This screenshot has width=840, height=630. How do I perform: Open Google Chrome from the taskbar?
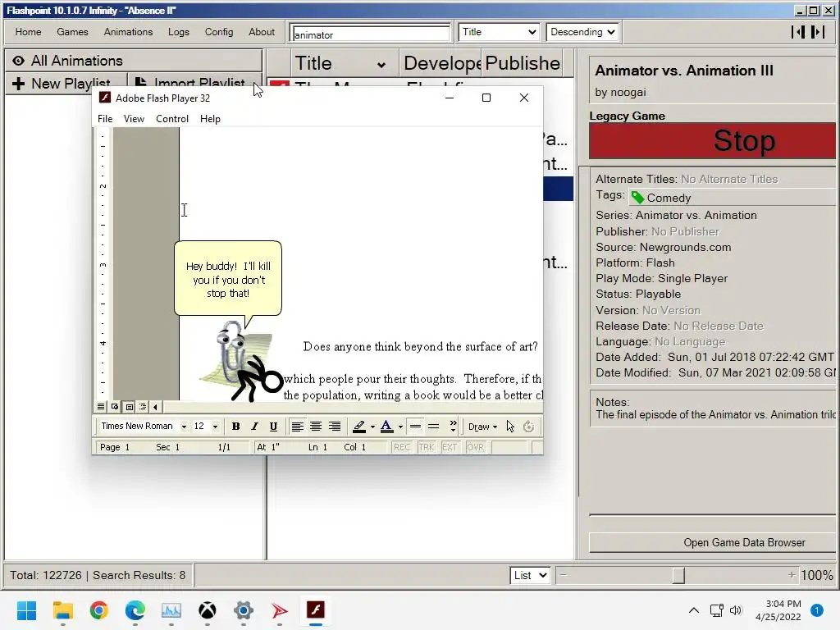coord(99,609)
